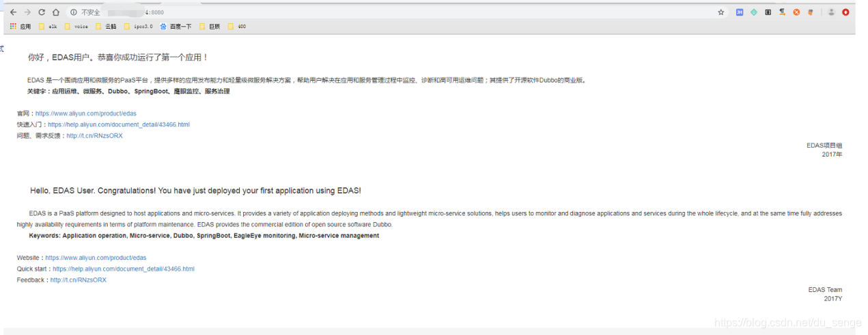This screenshot has width=868, height=335.
Task: Click the browser forward arrow
Action: (x=27, y=12)
